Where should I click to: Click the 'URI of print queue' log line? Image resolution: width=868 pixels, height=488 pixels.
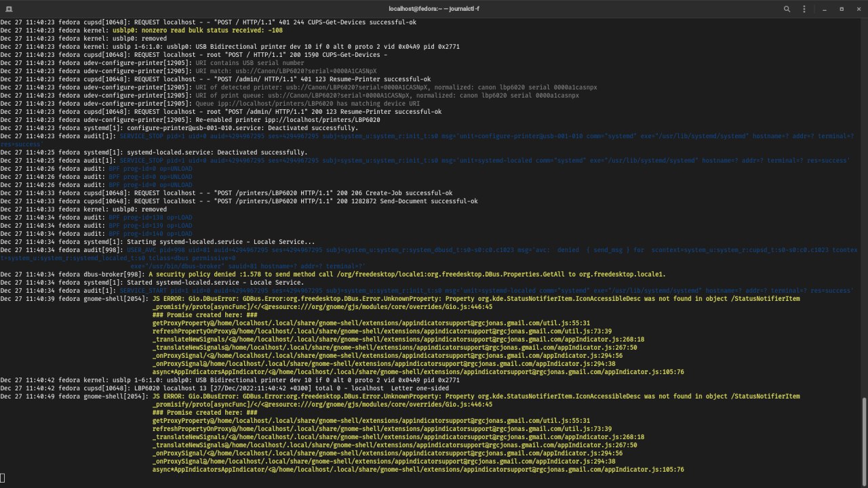(x=290, y=96)
